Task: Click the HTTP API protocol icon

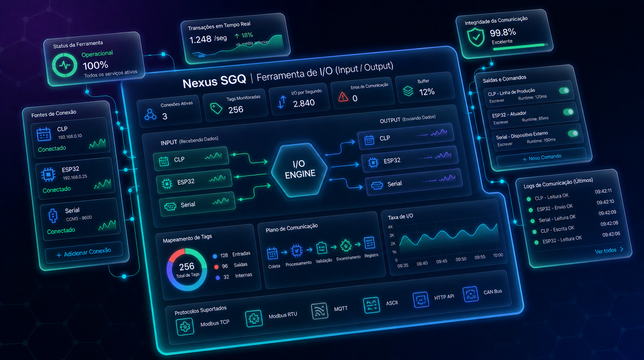Action: [421, 299]
